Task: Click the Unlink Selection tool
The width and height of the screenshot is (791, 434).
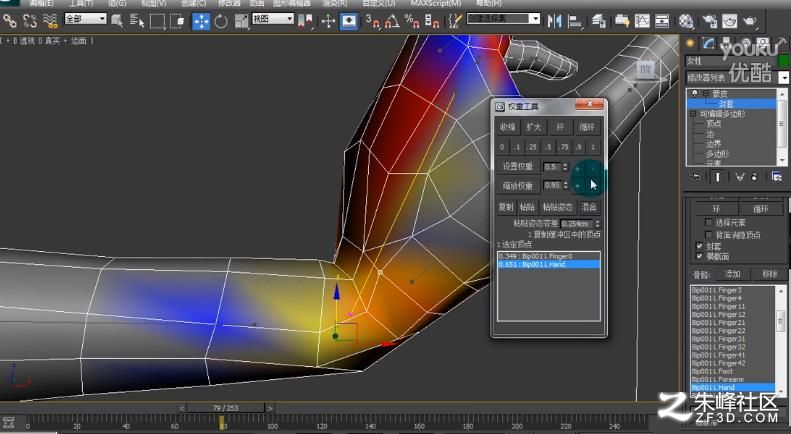Action: click(30, 21)
